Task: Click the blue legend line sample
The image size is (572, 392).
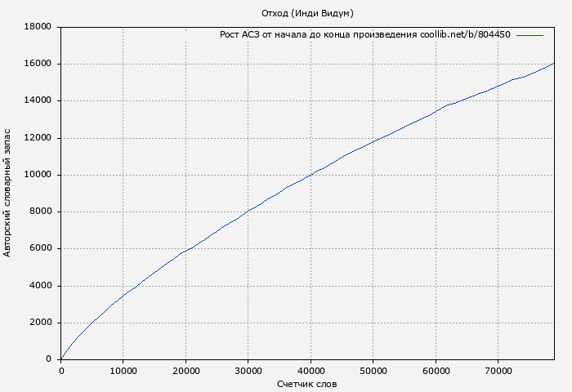Action: 530,35
